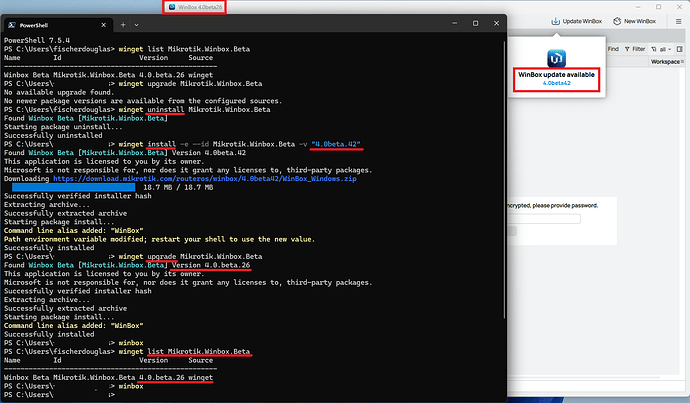This screenshot has height=403, width=690.
Task: Click the terminal vertical scrollbar
Action: pyautogui.click(x=504, y=180)
